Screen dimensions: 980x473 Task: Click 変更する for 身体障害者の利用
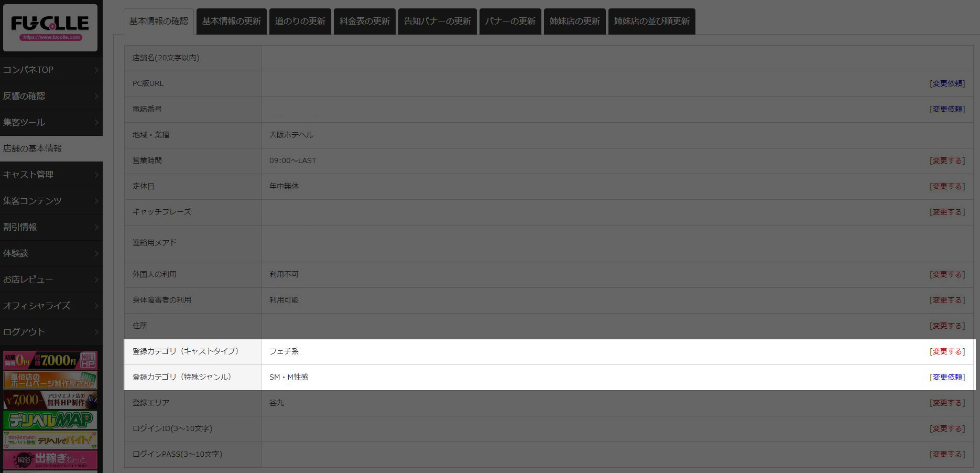(947, 300)
